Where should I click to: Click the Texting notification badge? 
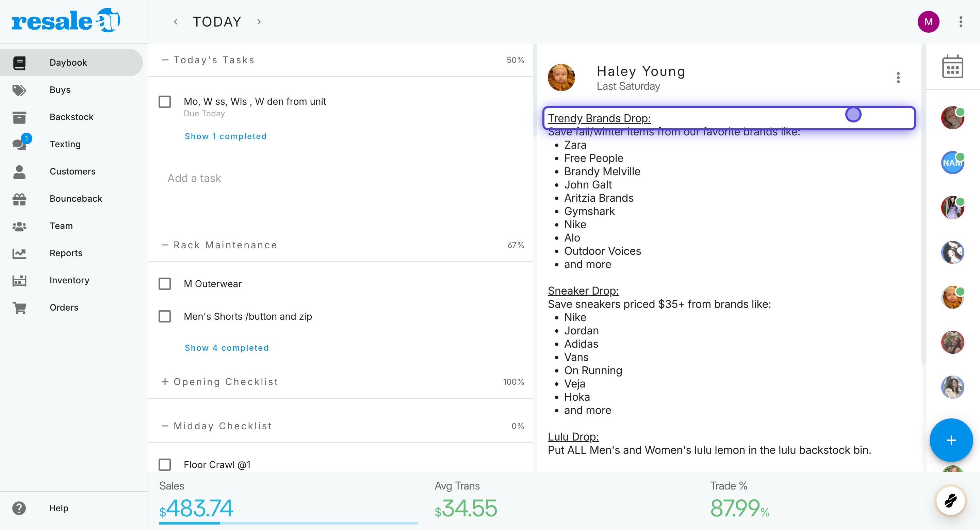(26, 138)
